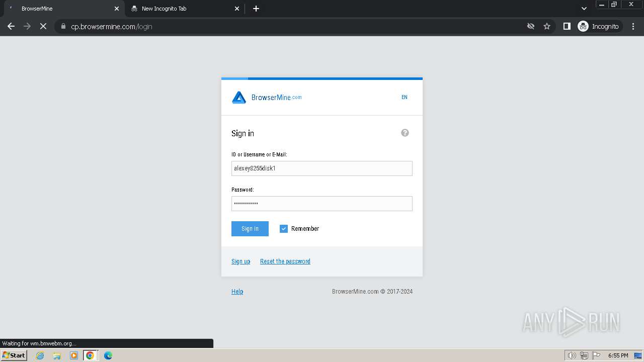Stop loading the page with the X button
This screenshot has height=362, width=644.
coord(43,26)
